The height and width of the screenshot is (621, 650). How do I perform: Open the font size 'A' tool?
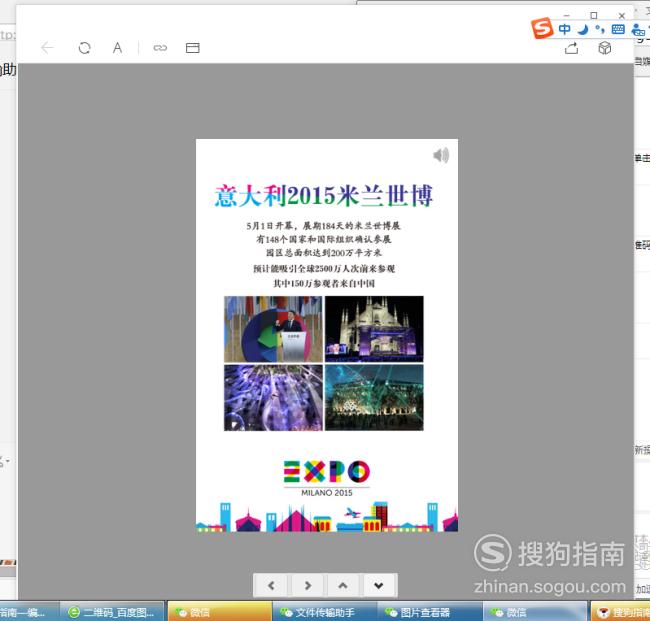118,48
